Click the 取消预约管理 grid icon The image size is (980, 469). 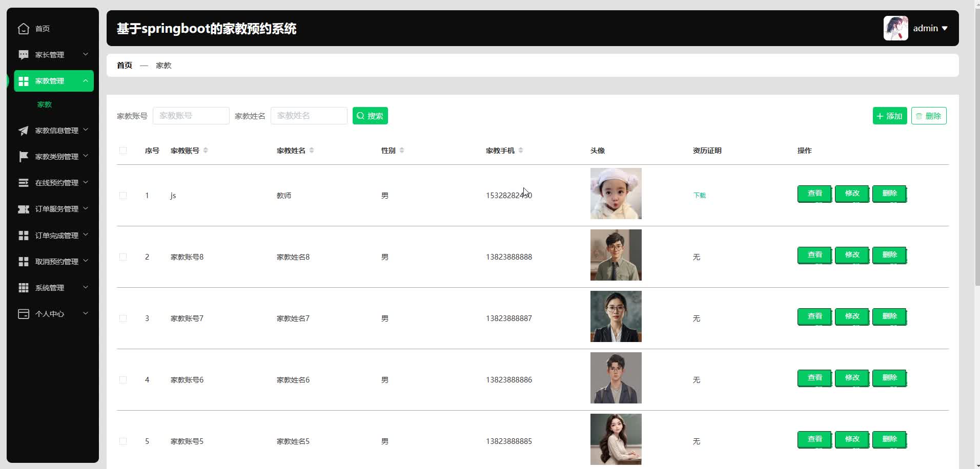coord(24,262)
